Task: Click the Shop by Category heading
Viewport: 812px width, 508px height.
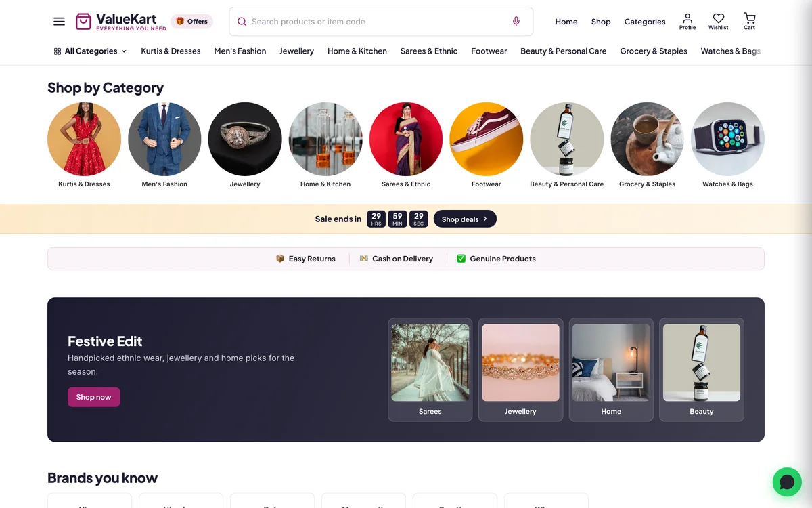Action: tap(106, 88)
